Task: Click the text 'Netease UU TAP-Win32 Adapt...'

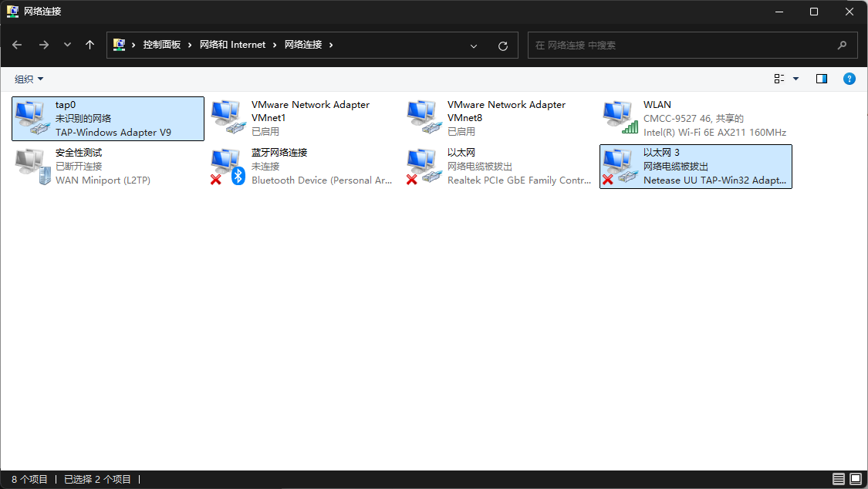Action: point(714,180)
